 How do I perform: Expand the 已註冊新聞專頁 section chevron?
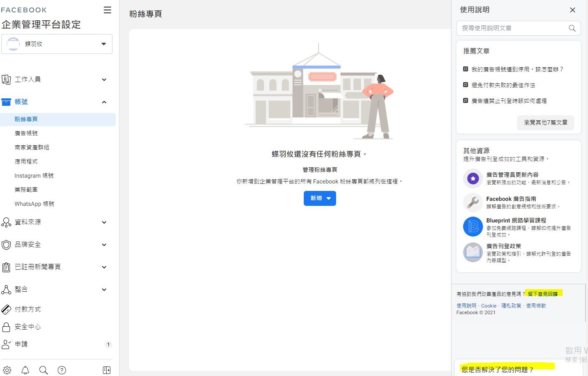point(104,267)
